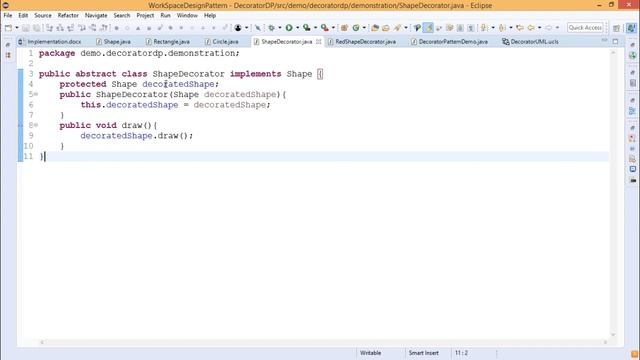
Task: Maximize the editor area
Action: pos(615,41)
